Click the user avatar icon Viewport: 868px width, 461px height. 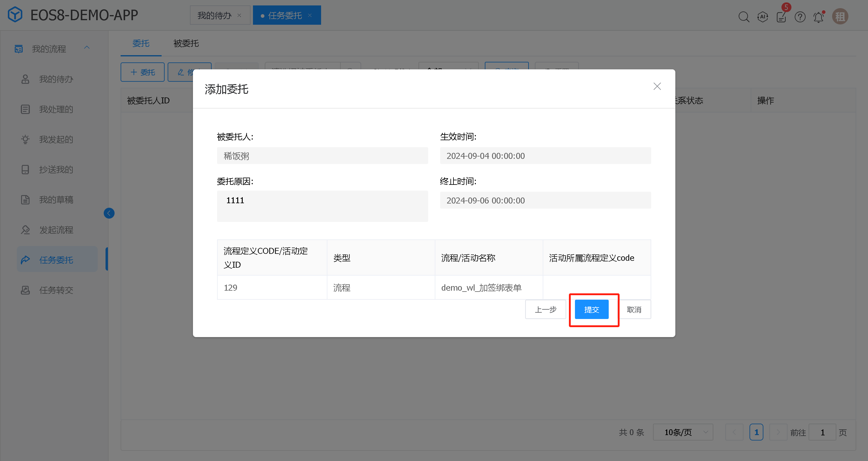click(x=840, y=17)
